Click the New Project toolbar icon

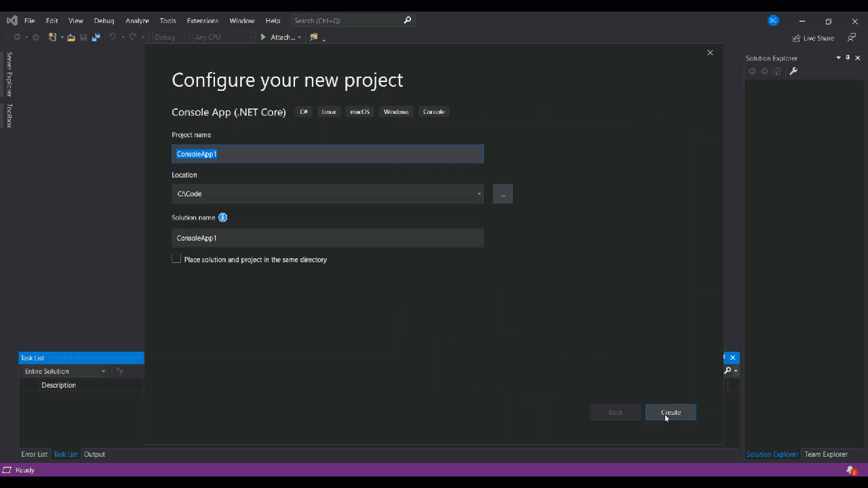coord(52,37)
